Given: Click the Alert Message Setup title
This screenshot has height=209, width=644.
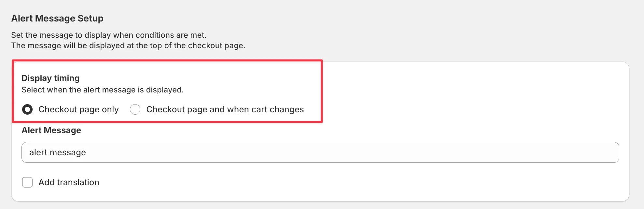Looking at the screenshot, I should pos(57,18).
